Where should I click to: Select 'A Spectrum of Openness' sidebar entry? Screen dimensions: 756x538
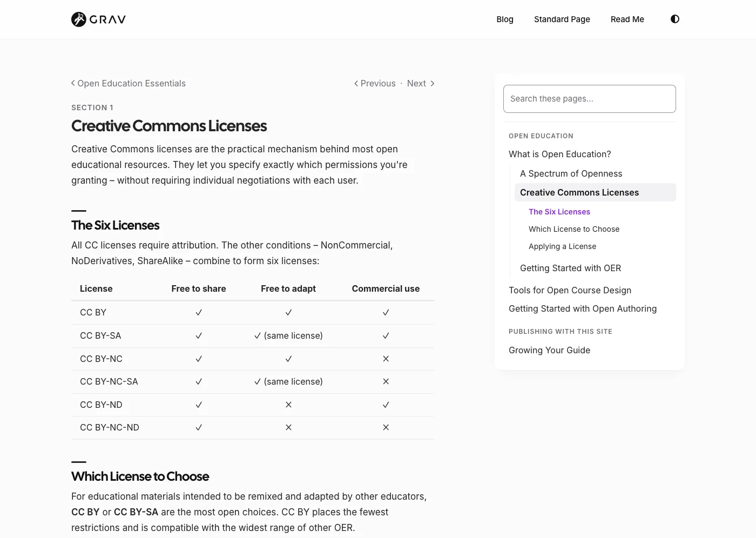click(571, 173)
